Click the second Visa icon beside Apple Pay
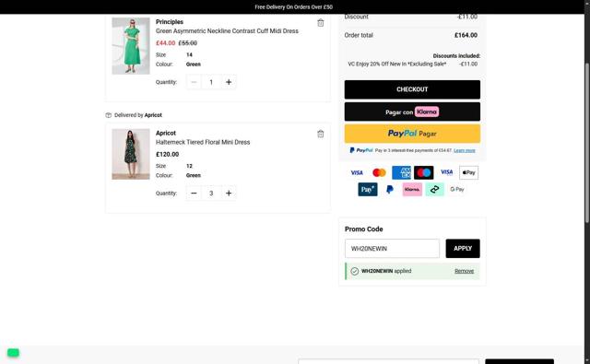The width and height of the screenshot is (590, 364). coord(446,172)
